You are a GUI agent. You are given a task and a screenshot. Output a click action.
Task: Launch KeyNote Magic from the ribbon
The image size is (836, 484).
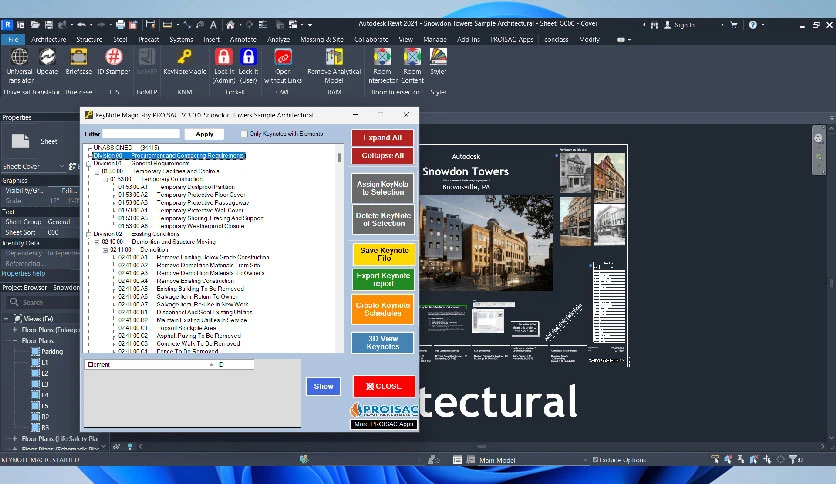click(x=184, y=58)
